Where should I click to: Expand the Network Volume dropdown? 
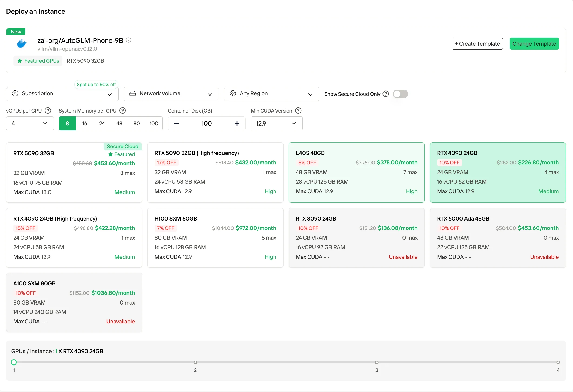pos(171,94)
